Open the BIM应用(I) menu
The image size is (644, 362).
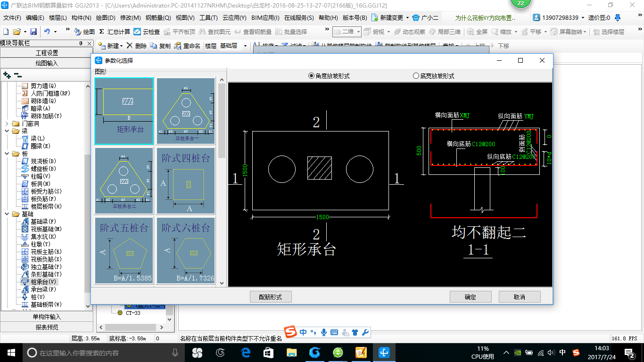coord(265,18)
